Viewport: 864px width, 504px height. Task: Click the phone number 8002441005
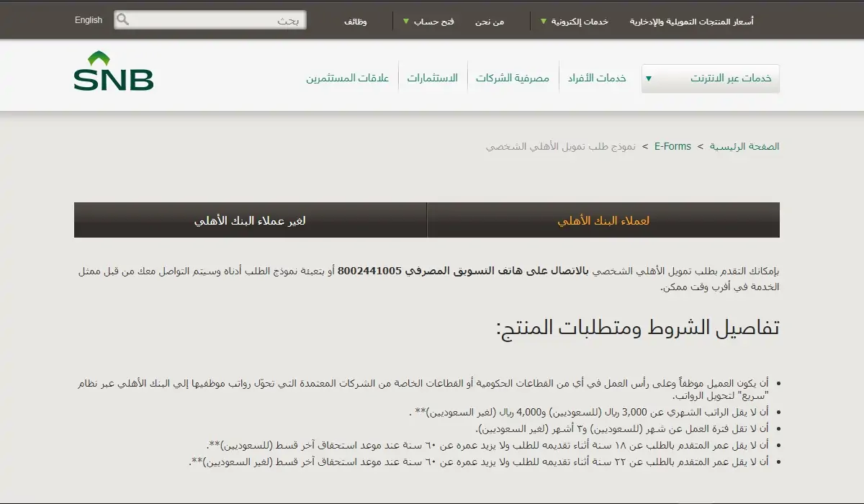[369, 271]
